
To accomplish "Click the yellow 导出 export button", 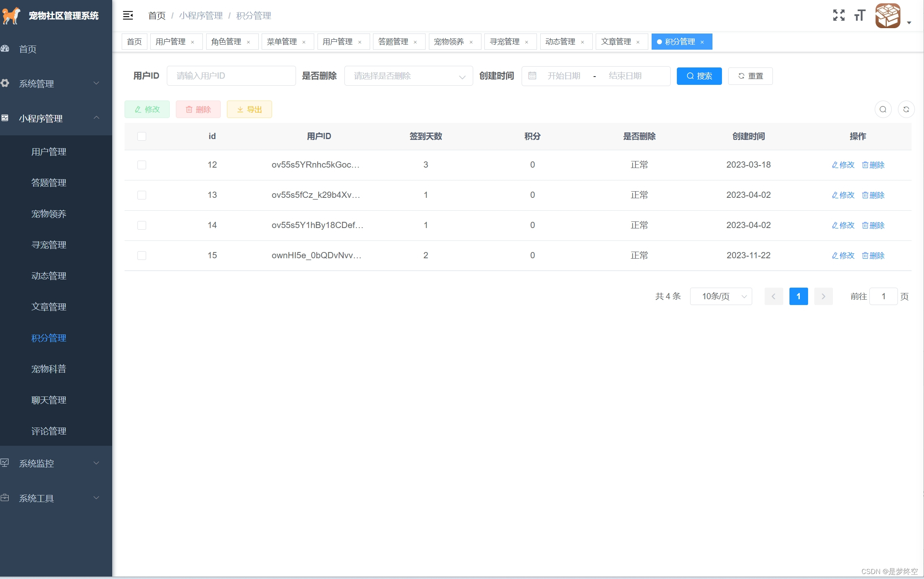I will click(x=249, y=109).
